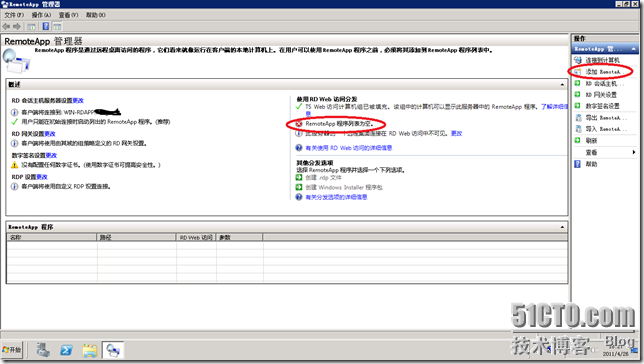This screenshot has height=364, width=644.
Task: Click info icon beside 客户端将连接到 WIN-RDAPP
Action: point(14,112)
